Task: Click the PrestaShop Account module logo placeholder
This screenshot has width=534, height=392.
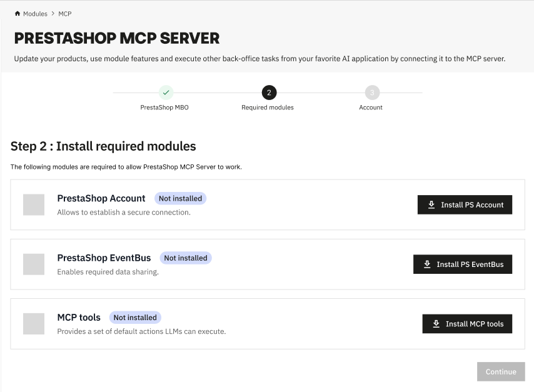Action: tap(34, 205)
